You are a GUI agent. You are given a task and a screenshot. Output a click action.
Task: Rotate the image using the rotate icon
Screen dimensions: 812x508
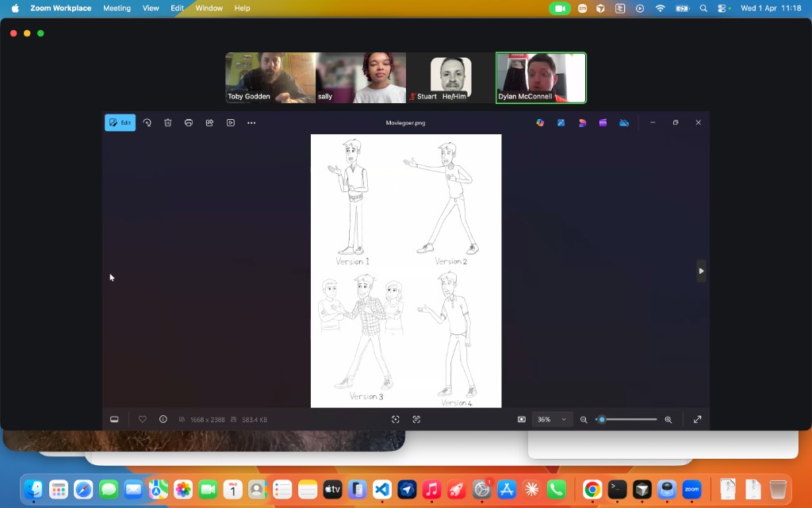pos(147,123)
